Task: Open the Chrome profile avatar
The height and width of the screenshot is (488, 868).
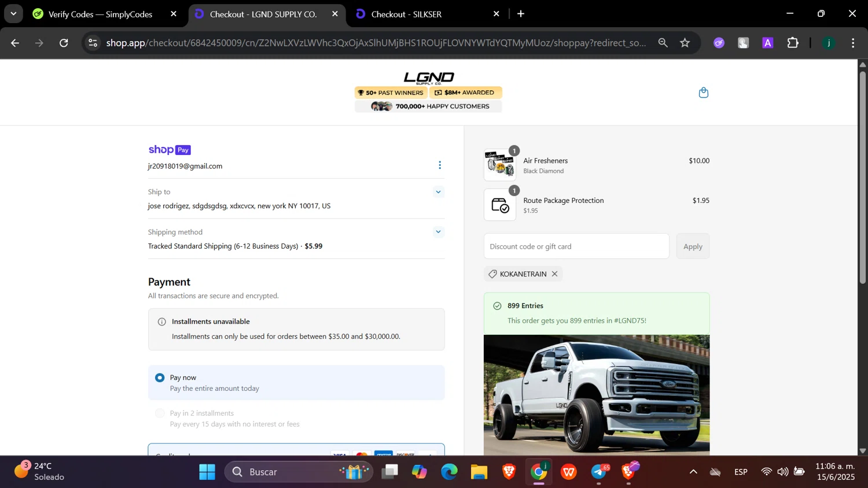Action: click(829, 43)
